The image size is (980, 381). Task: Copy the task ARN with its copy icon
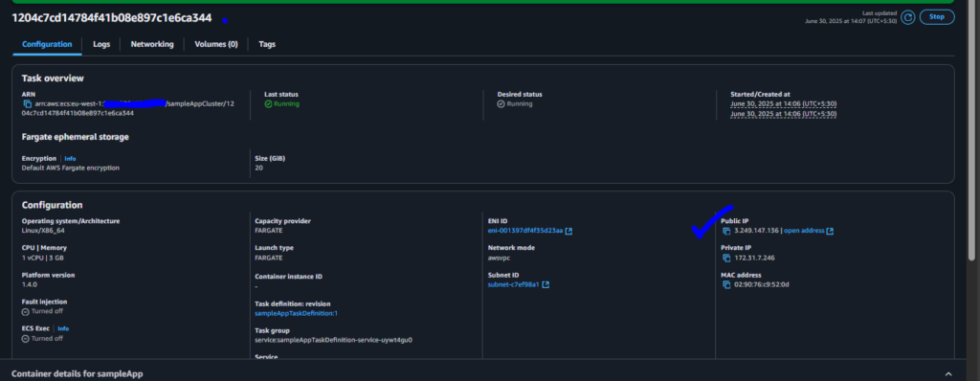[27, 103]
